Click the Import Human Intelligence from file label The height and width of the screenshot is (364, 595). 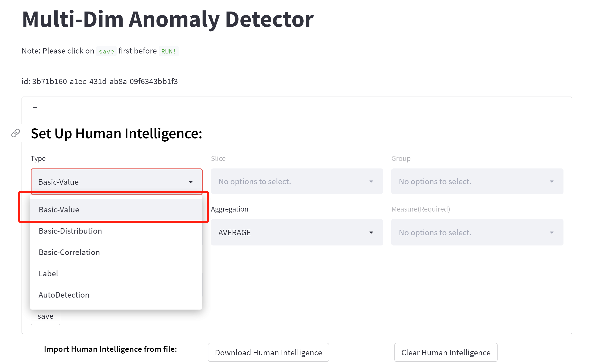(111, 349)
